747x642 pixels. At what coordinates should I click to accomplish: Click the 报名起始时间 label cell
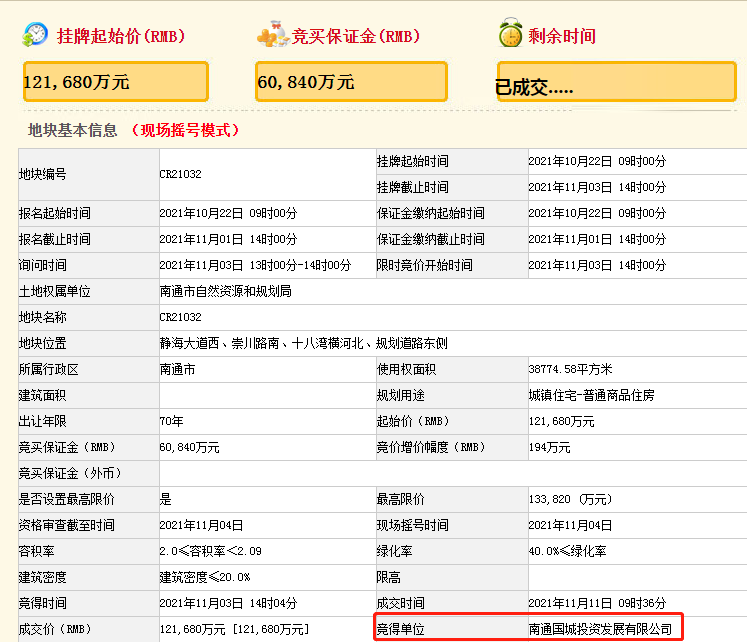point(89,213)
